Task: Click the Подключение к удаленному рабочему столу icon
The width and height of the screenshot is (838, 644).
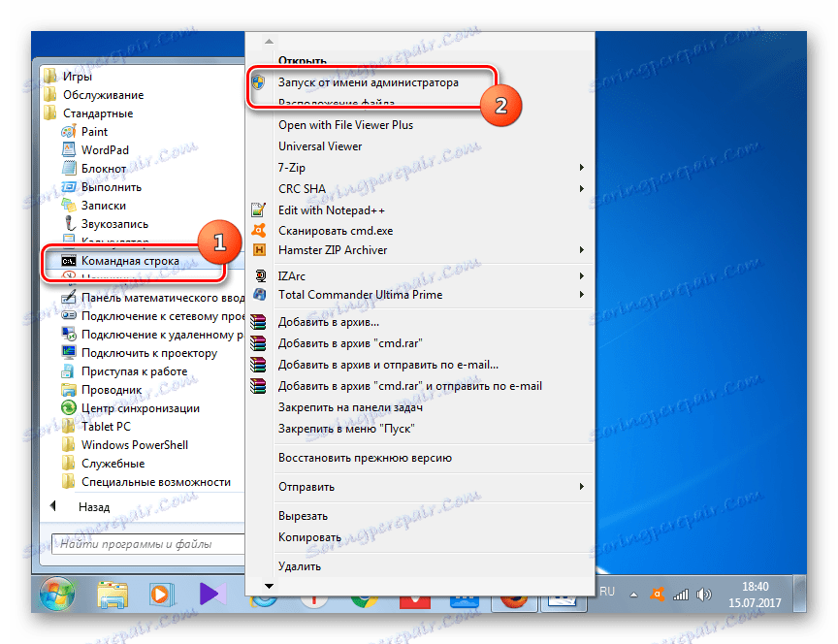Action: coord(69,334)
